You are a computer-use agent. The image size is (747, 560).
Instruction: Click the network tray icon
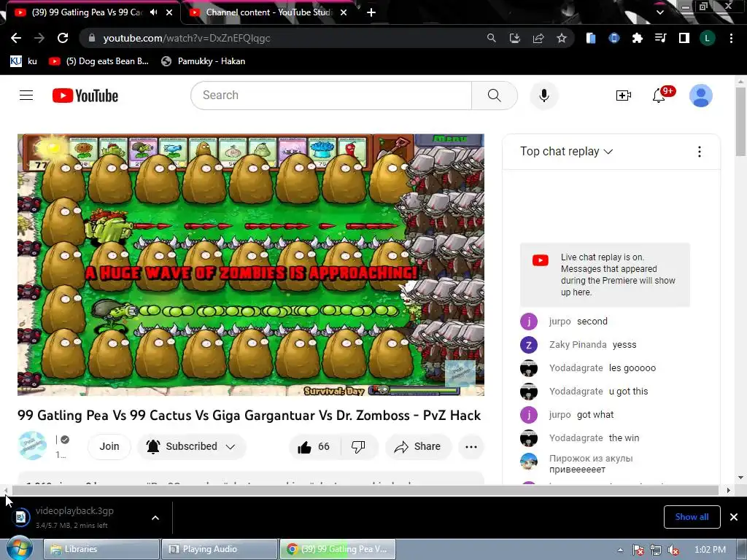[x=656, y=550]
